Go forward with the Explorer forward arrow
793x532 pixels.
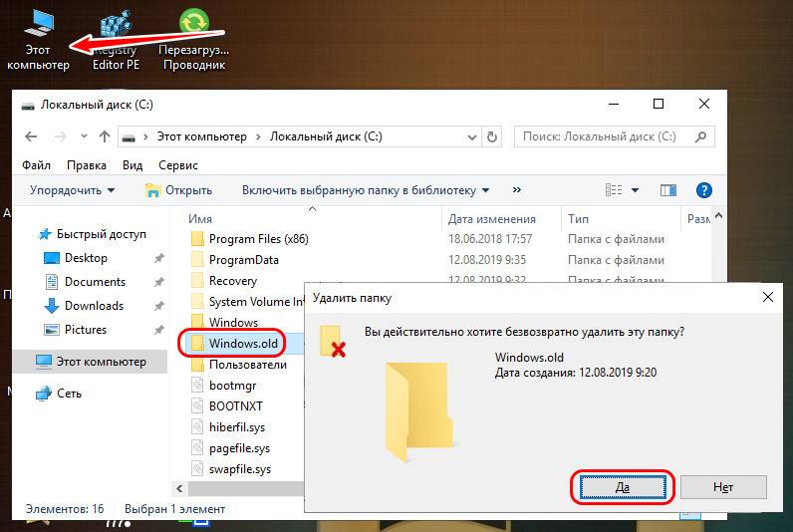point(60,136)
